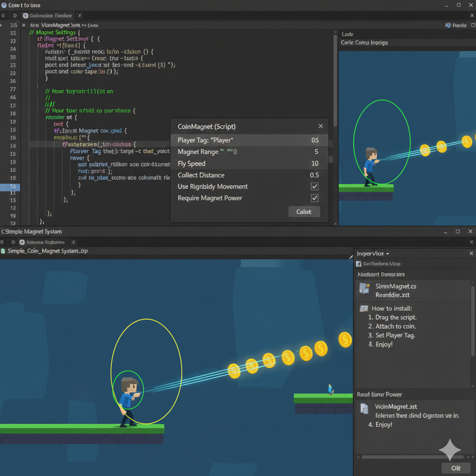476x476 pixels.
Task: Click the small square icon before 'VisaraMegret.type'
Action: point(24,25)
